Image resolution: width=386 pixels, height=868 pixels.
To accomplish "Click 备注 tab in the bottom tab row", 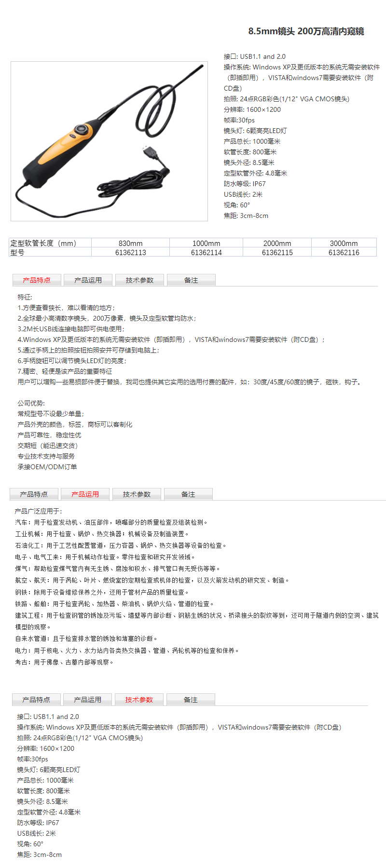I will (x=191, y=700).
